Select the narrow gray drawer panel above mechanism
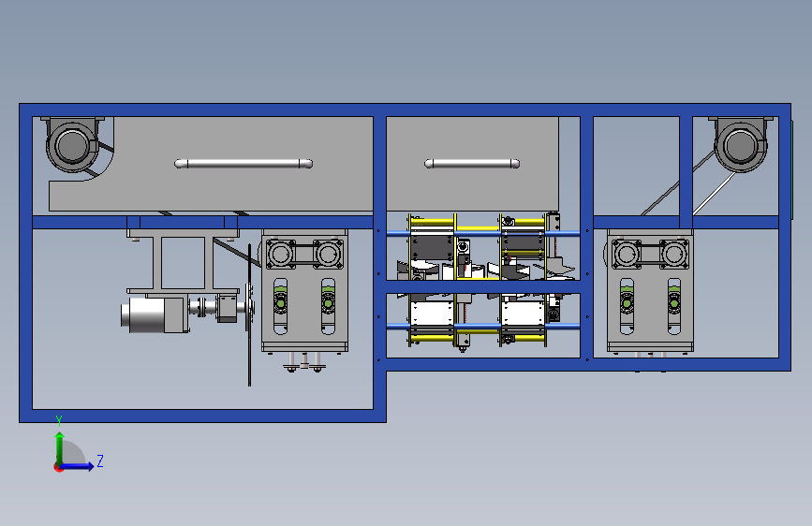812x526 pixels. (472, 164)
